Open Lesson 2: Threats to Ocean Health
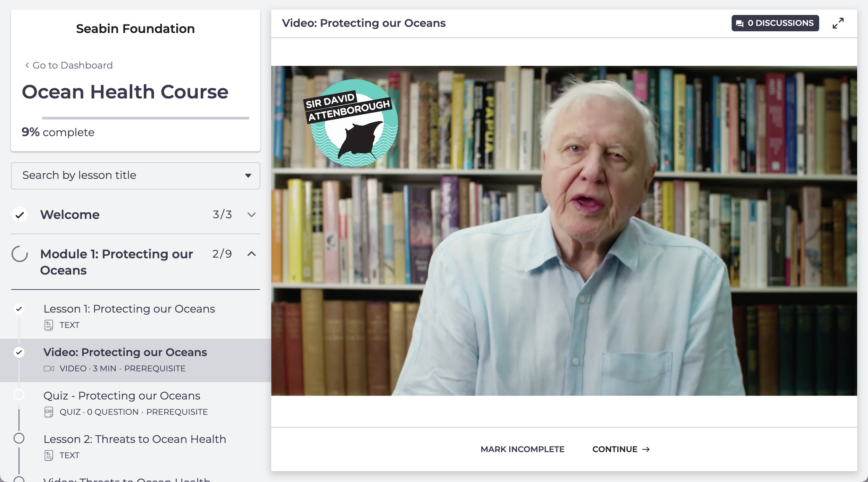Image resolution: width=868 pixels, height=482 pixels. point(135,439)
